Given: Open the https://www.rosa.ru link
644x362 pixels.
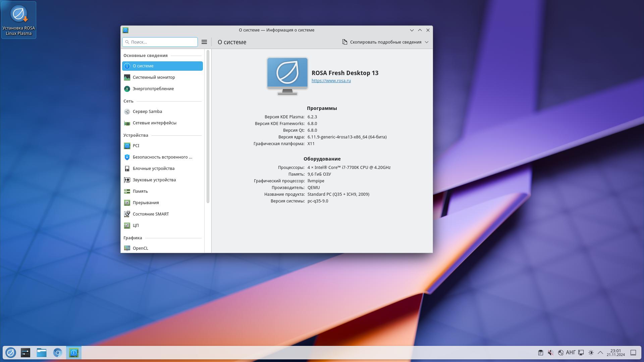Looking at the screenshot, I should pyautogui.click(x=331, y=81).
